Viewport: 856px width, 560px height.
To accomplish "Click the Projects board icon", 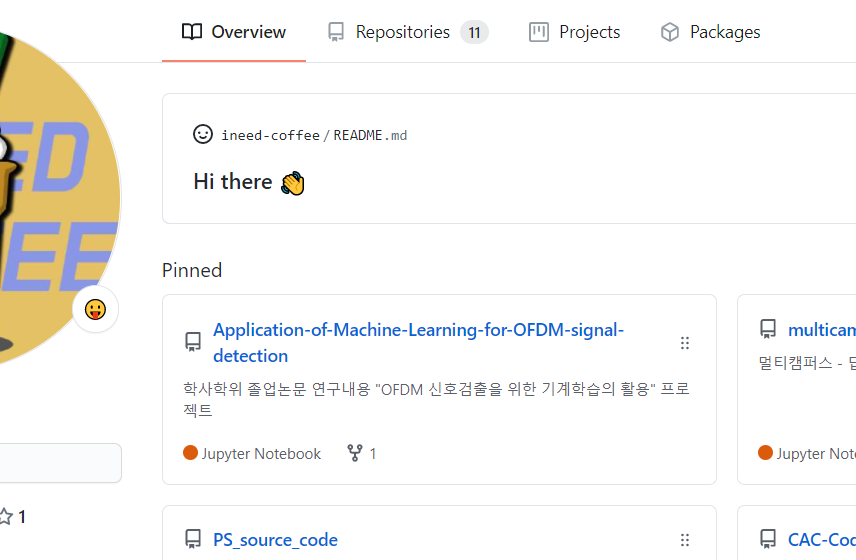I will click(539, 32).
